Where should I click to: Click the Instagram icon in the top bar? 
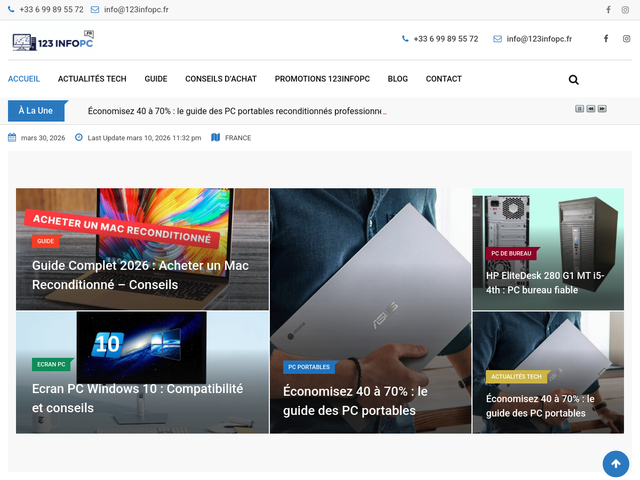coord(625,10)
